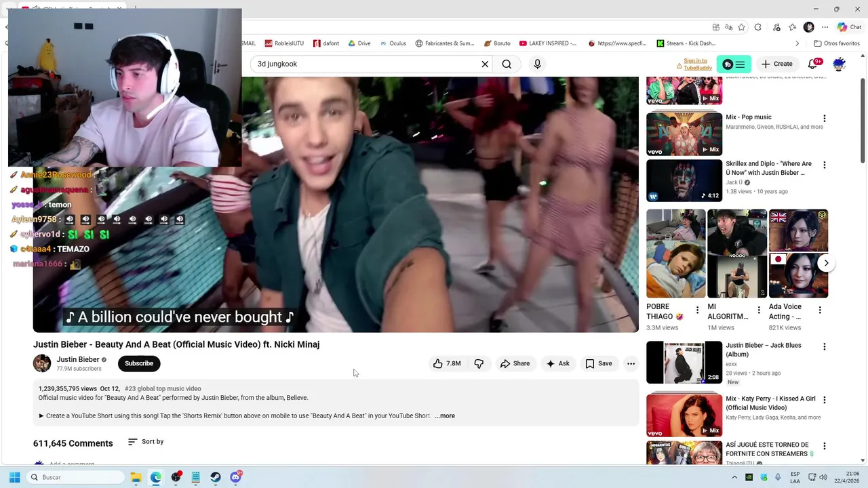Open the Boruto bookmark
Viewport: 868px width, 488px height.
click(497, 43)
